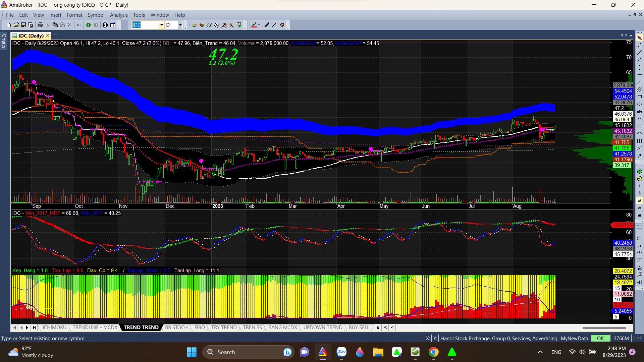Open File Explorer from taskbar
The width and height of the screenshot is (644, 362).
pos(378,352)
